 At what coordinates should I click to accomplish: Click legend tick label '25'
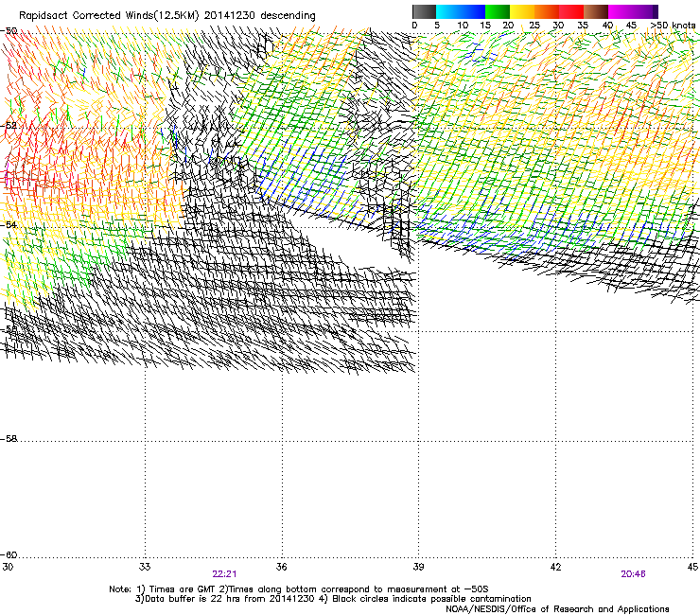click(x=534, y=26)
